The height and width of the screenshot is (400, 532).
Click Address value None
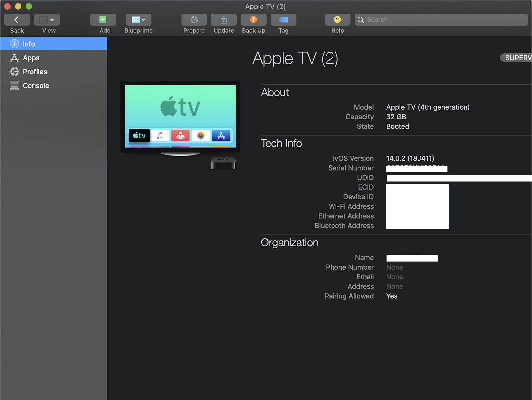pyautogui.click(x=395, y=287)
